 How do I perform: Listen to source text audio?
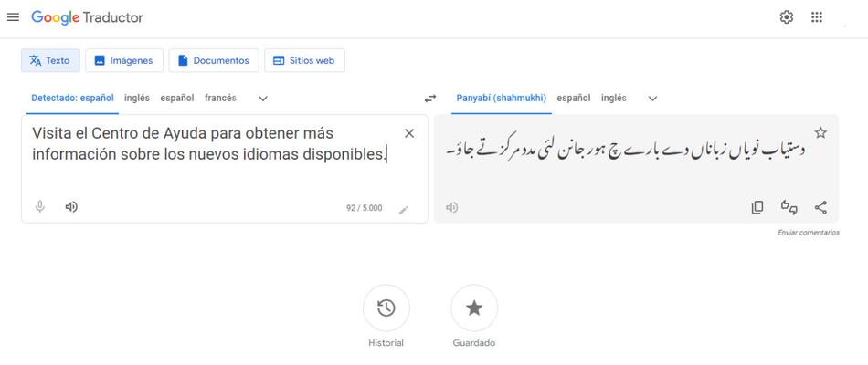[x=71, y=207]
